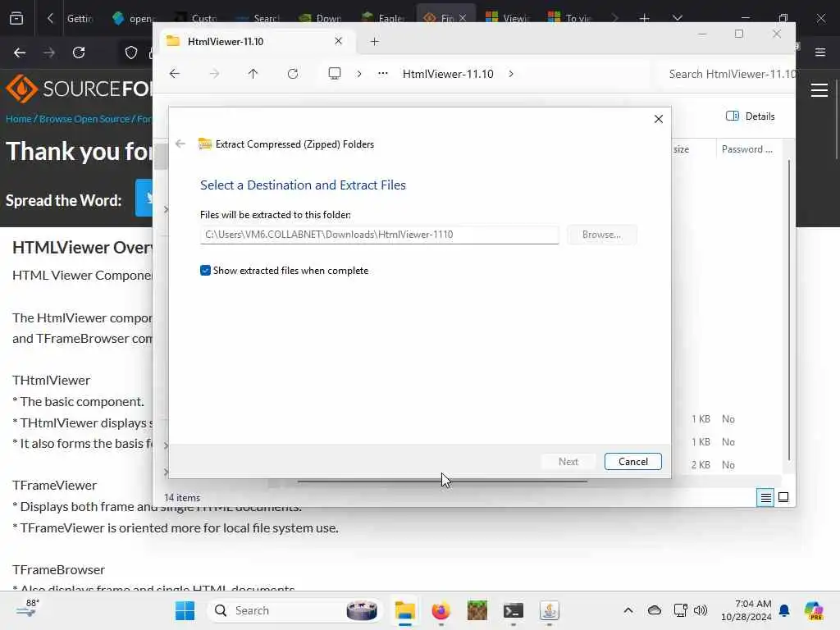Open the browser hamburger menu

point(819,52)
